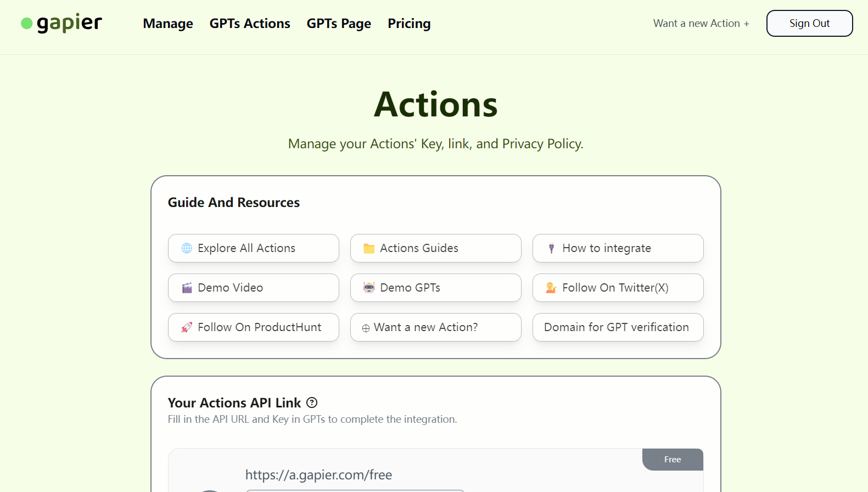Screen dimensions: 868x492
Task: Open the Demo Video resource
Action: (x=254, y=288)
